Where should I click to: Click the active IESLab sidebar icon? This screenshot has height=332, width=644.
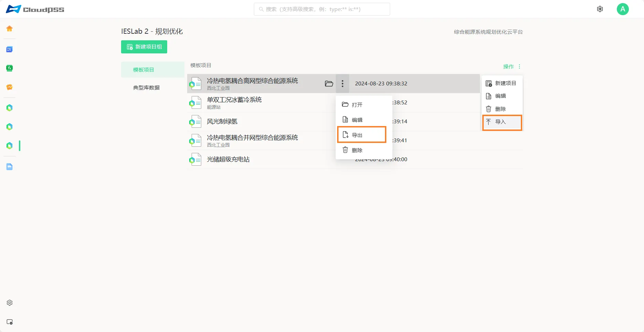point(10,146)
